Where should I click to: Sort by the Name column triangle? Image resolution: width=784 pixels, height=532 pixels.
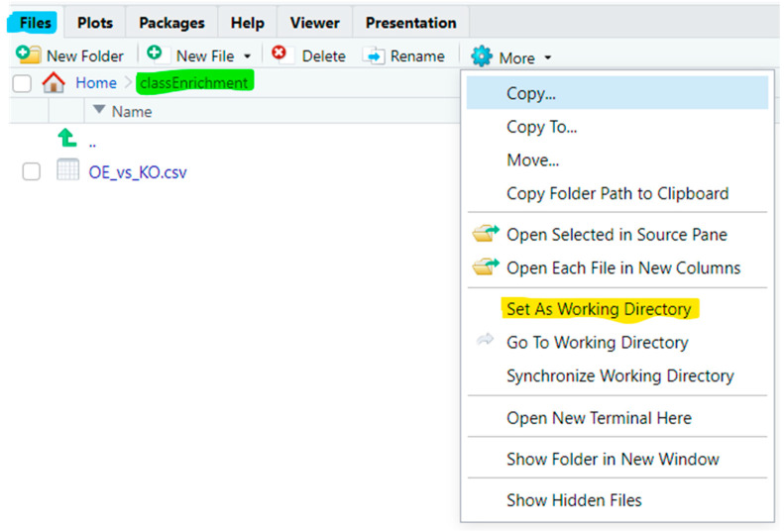tap(99, 109)
